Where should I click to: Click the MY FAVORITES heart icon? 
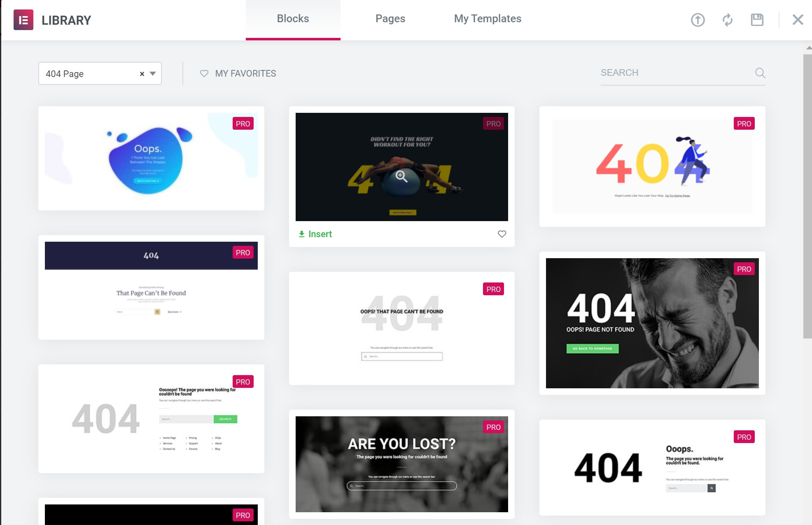204,73
